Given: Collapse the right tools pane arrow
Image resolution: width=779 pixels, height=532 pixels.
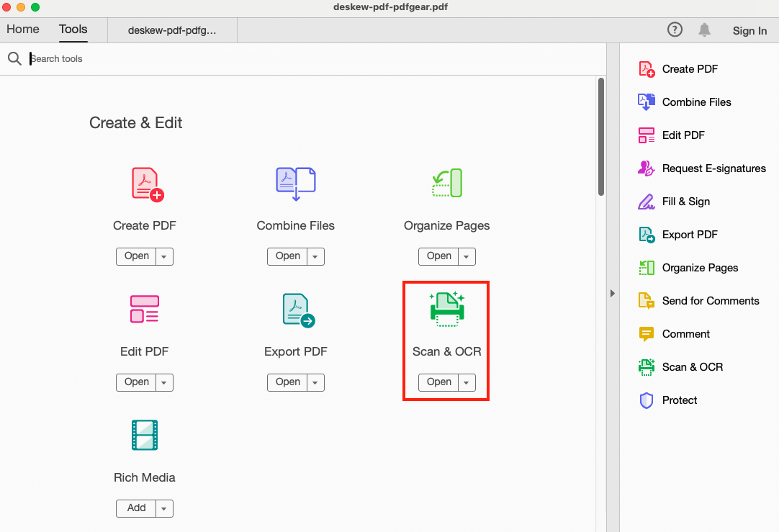Looking at the screenshot, I should click(x=613, y=294).
